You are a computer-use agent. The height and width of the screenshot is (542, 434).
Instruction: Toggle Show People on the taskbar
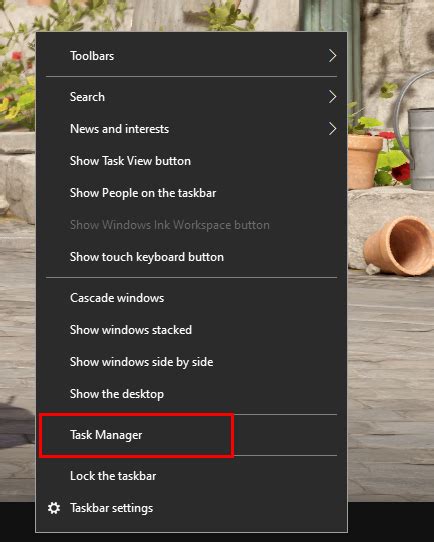[191, 193]
